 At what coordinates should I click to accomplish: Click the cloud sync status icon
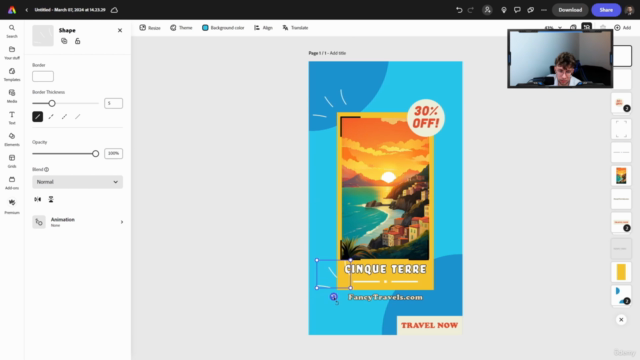click(114, 10)
